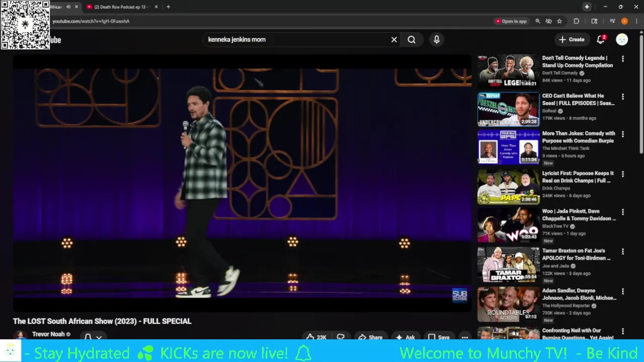The width and height of the screenshot is (644, 362).
Task: Open Don't Tell Comedy channel name
Action: (559, 73)
